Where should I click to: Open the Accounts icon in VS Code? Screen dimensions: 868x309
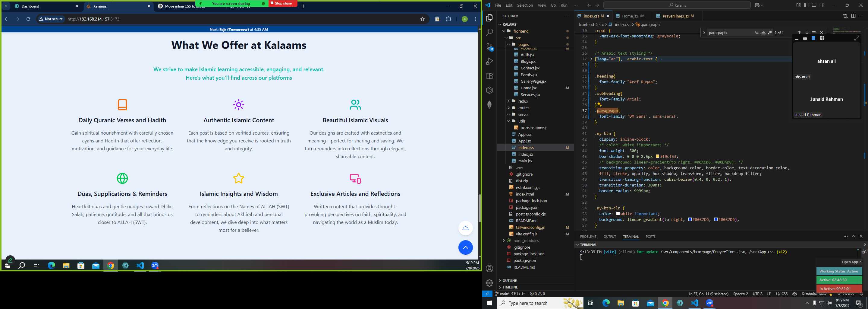point(489,269)
